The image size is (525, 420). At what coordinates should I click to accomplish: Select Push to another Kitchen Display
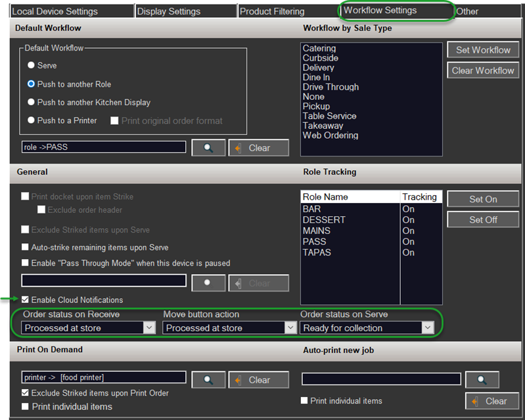31,102
